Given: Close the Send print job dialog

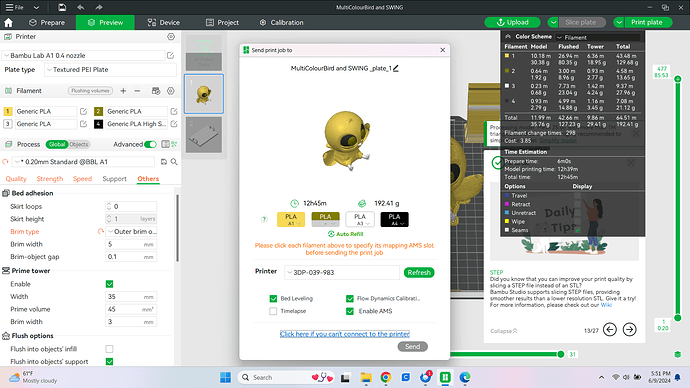Looking at the screenshot, I should (x=443, y=50).
